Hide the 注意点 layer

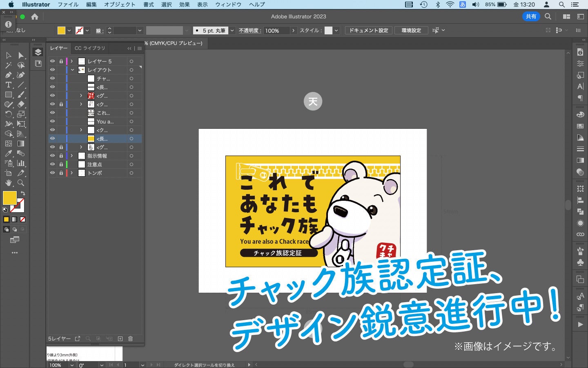coord(53,164)
